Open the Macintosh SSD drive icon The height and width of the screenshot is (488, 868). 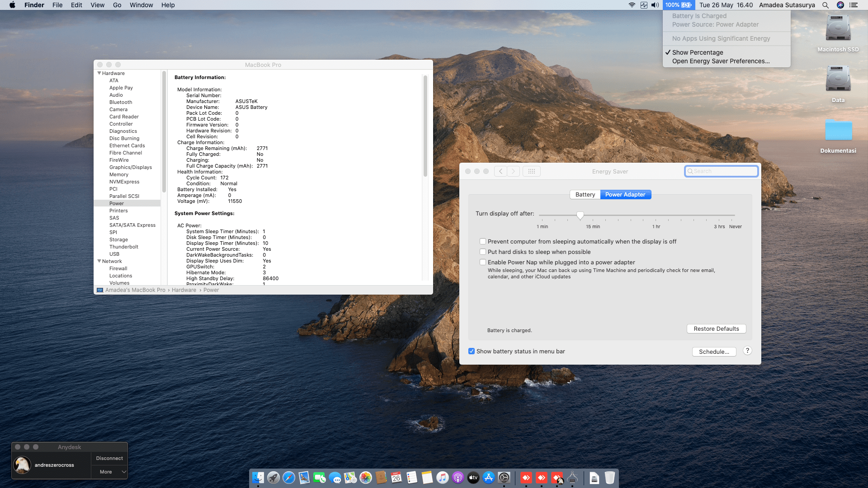(x=838, y=29)
